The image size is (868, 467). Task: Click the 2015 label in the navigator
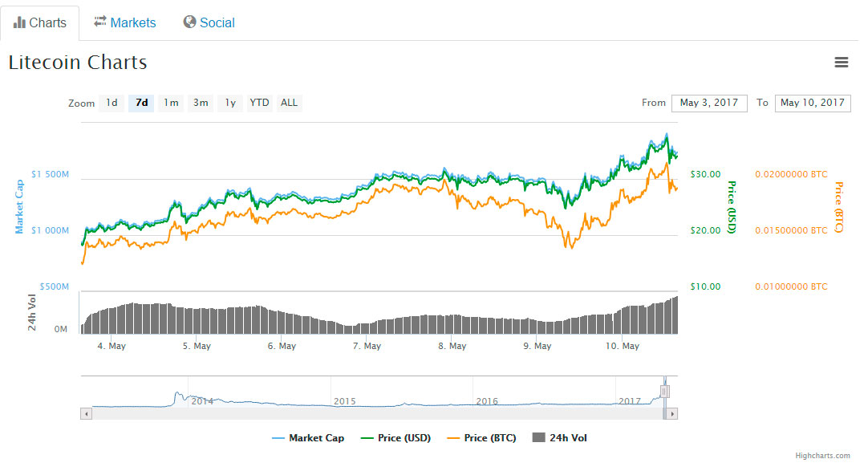tap(344, 401)
